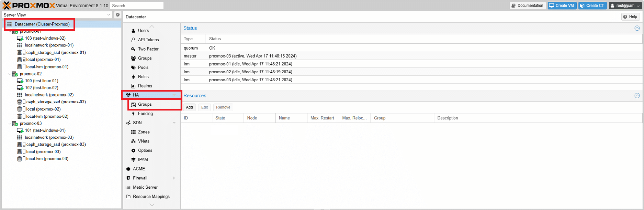
Task: Click the Two Factor key icon
Action: [133, 49]
